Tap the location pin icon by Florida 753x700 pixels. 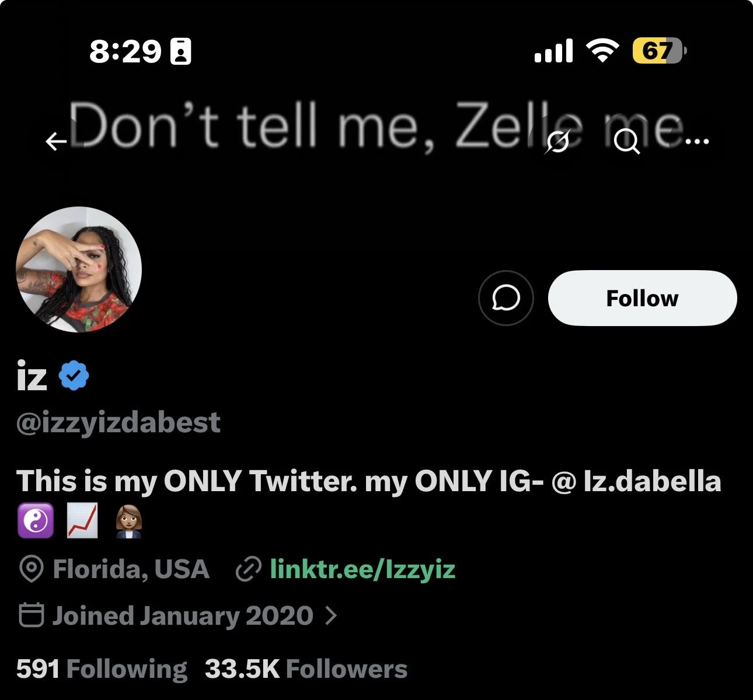click(x=31, y=569)
